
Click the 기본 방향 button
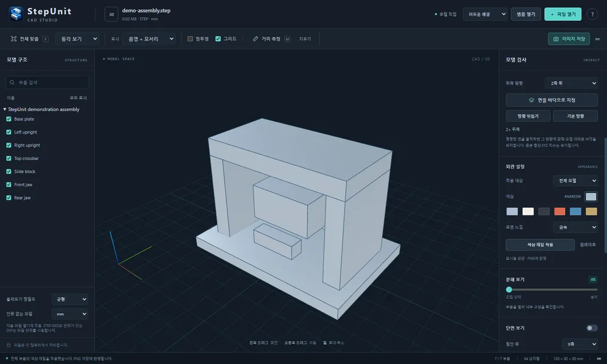pos(575,116)
